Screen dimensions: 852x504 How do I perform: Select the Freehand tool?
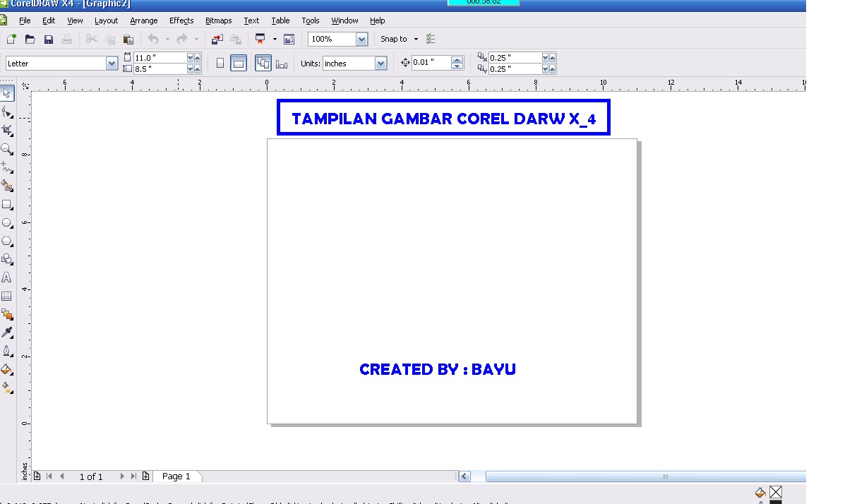pyautogui.click(x=7, y=167)
